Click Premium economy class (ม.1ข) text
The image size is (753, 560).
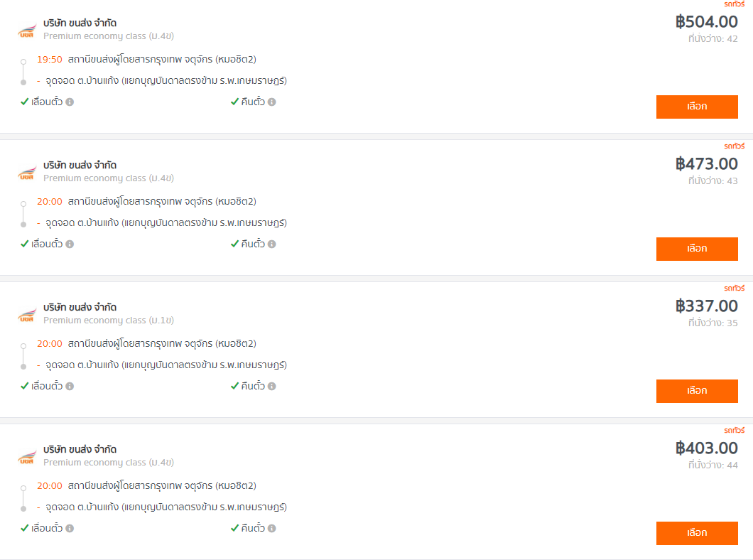pyautogui.click(x=109, y=321)
